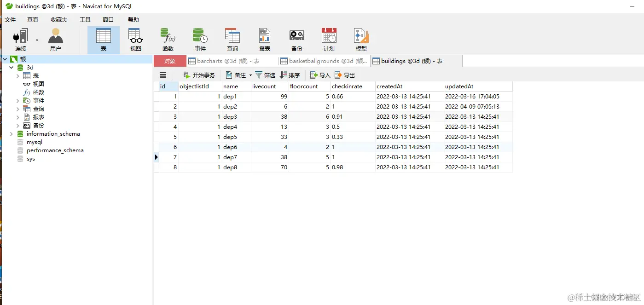Select the 用户 (User) management icon
The width and height of the screenshot is (644, 305).
[x=55, y=40]
